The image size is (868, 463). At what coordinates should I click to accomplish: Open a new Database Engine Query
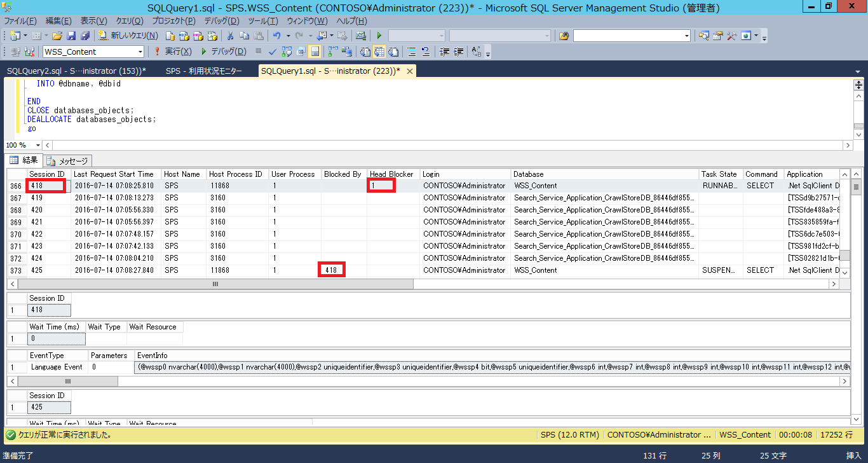click(x=170, y=36)
